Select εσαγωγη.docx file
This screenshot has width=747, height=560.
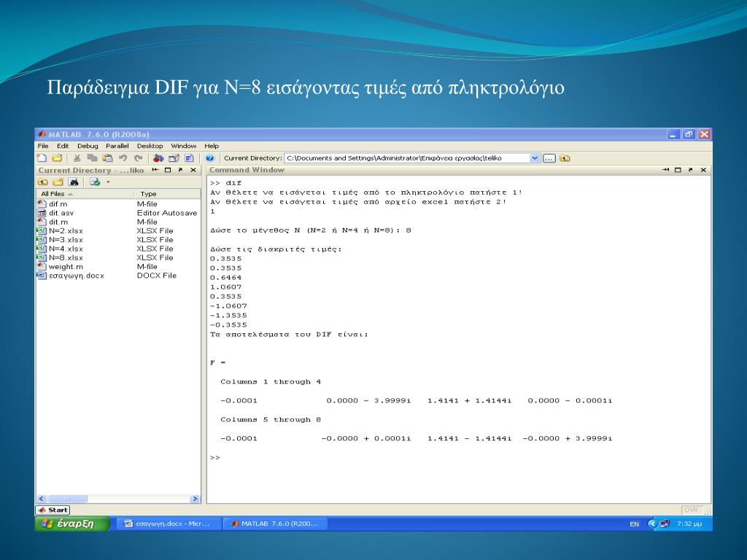pyautogui.click(x=76, y=276)
